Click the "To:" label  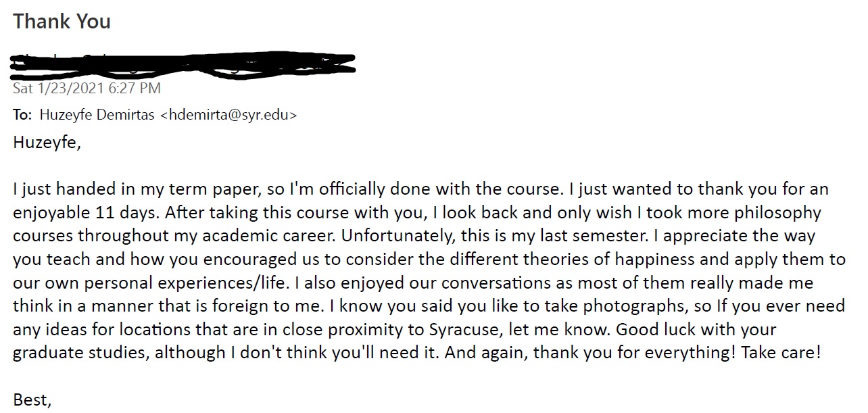22,115
